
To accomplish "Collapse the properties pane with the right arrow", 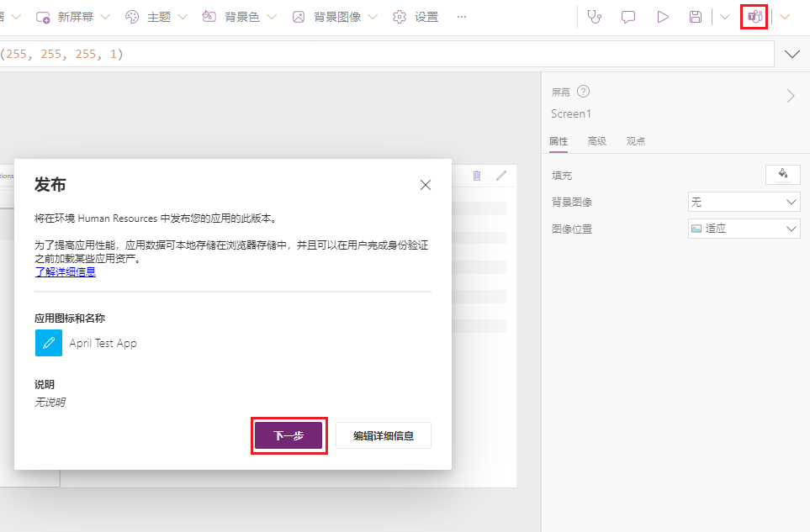I will click(x=791, y=96).
